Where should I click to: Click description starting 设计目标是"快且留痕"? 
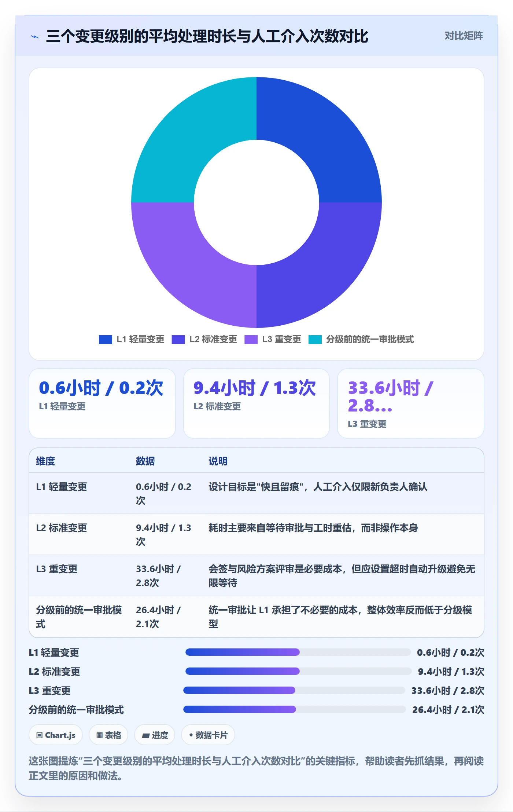pos(318,487)
